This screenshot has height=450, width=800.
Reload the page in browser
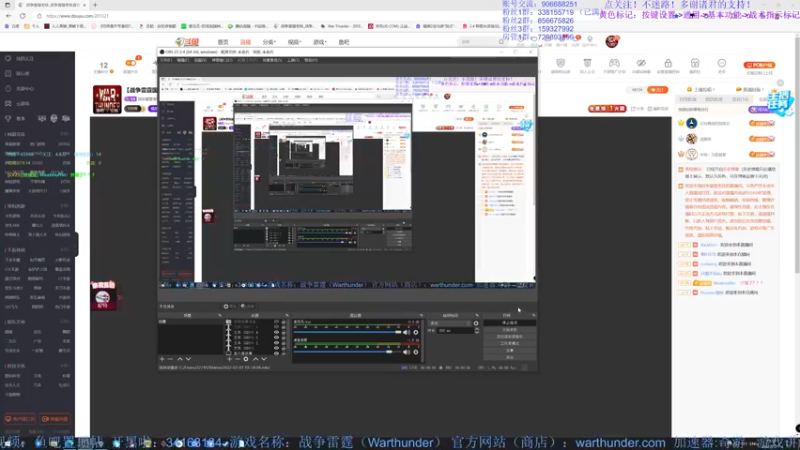22,16
